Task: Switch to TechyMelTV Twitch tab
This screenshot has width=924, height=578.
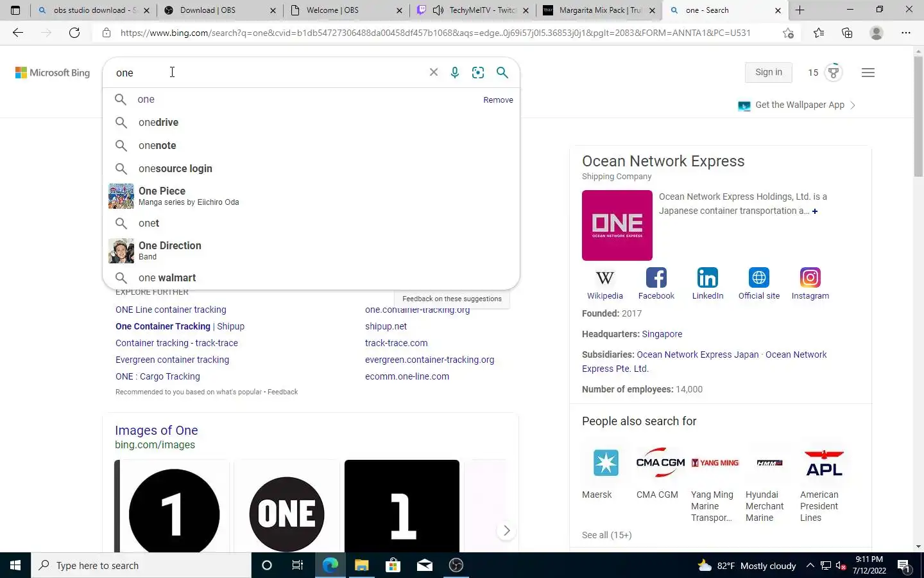Action: (472, 10)
